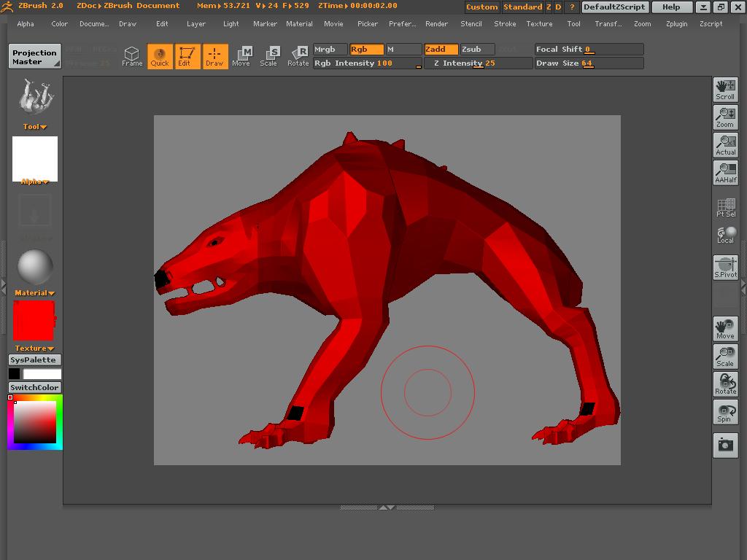Viewport: 747px width, 560px height.
Task: Select the Zoom document icon
Action: (x=725, y=117)
